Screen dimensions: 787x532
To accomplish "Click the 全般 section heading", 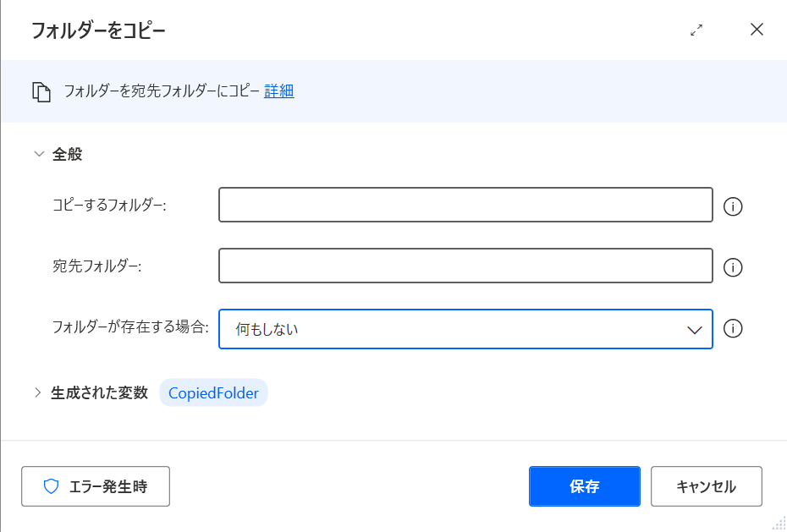I will point(67,154).
